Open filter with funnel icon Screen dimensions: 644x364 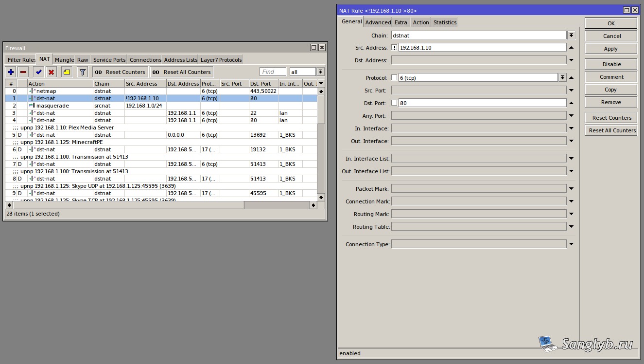pyautogui.click(x=83, y=72)
